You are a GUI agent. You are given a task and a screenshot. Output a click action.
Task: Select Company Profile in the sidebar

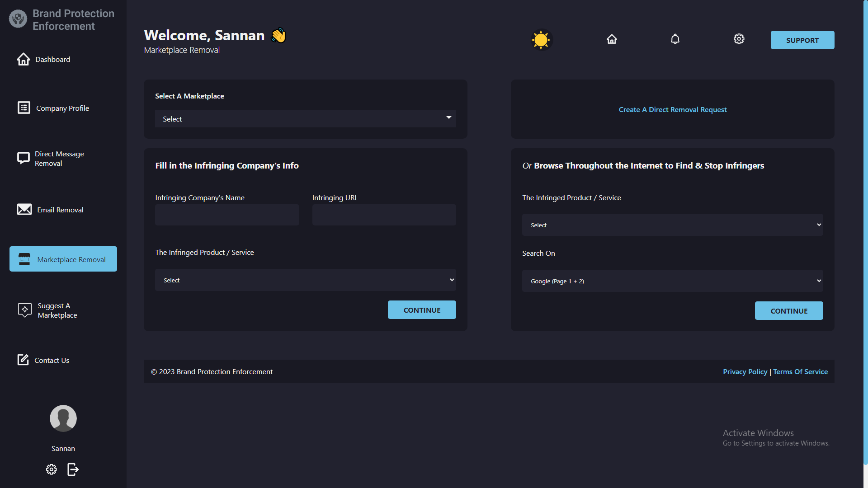[x=62, y=108]
